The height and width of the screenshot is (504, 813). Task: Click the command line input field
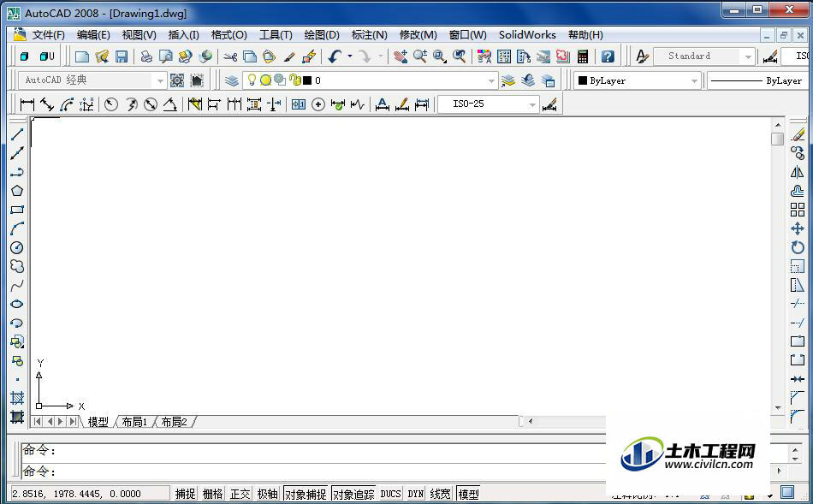(x=314, y=471)
